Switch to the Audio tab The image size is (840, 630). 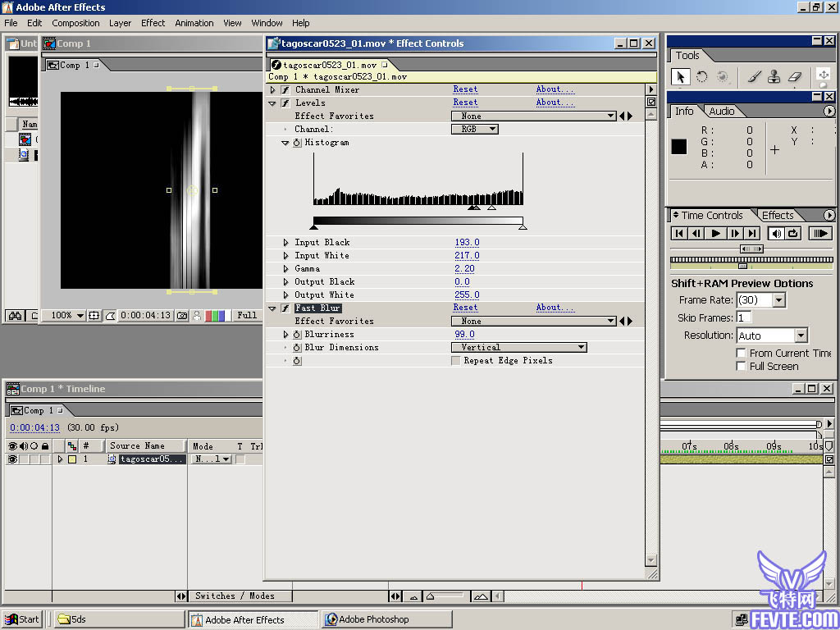coord(722,112)
